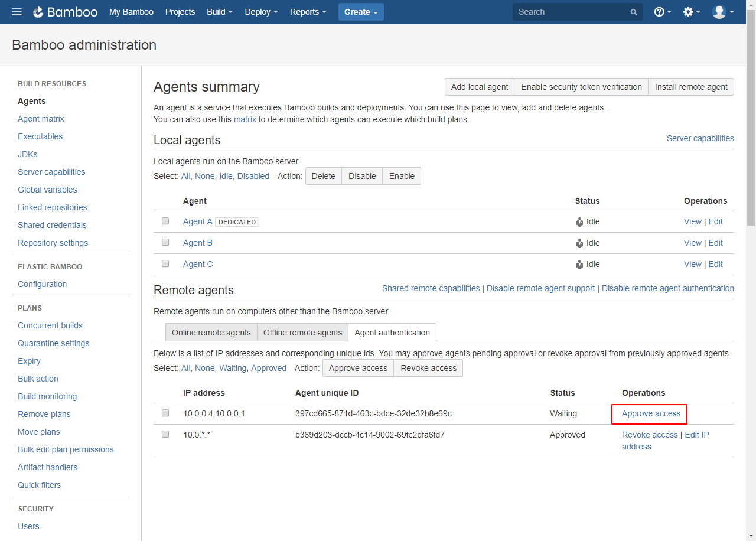This screenshot has height=541, width=756.
Task: Open the Expiry settings link
Action: tap(29, 361)
